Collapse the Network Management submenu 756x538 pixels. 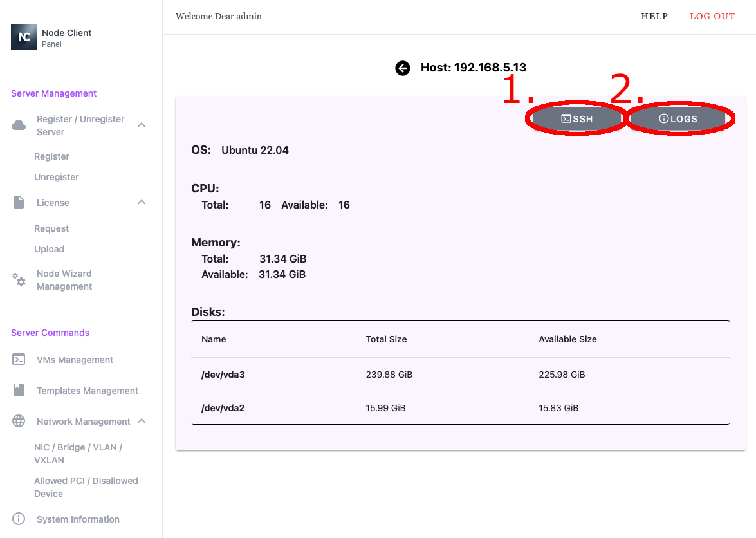tap(142, 422)
